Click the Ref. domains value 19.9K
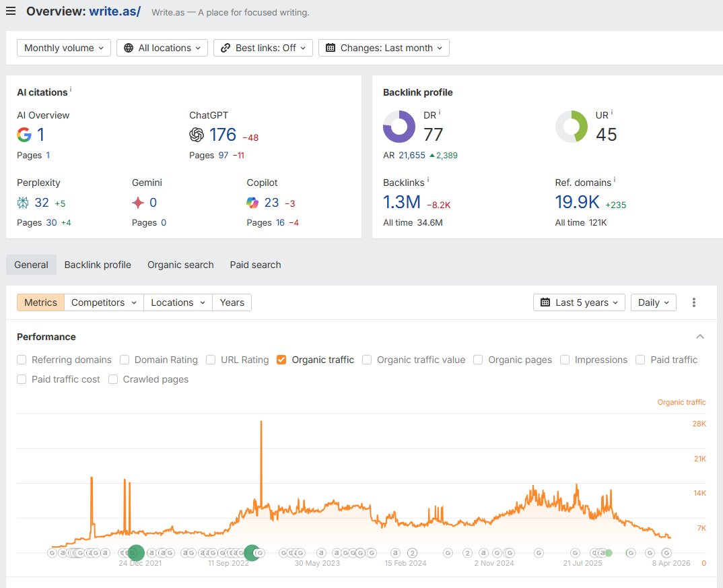Image resolution: width=723 pixels, height=588 pixels. click(578, 202)
